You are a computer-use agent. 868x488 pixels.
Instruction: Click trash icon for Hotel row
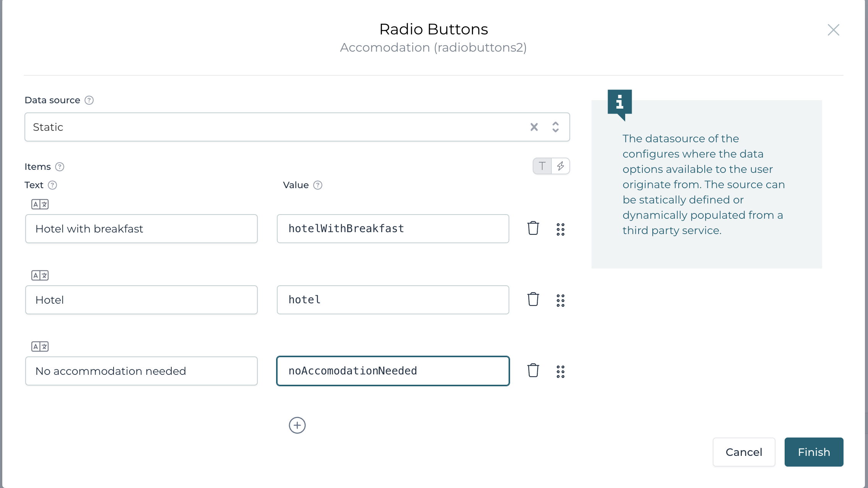(533, 299)
